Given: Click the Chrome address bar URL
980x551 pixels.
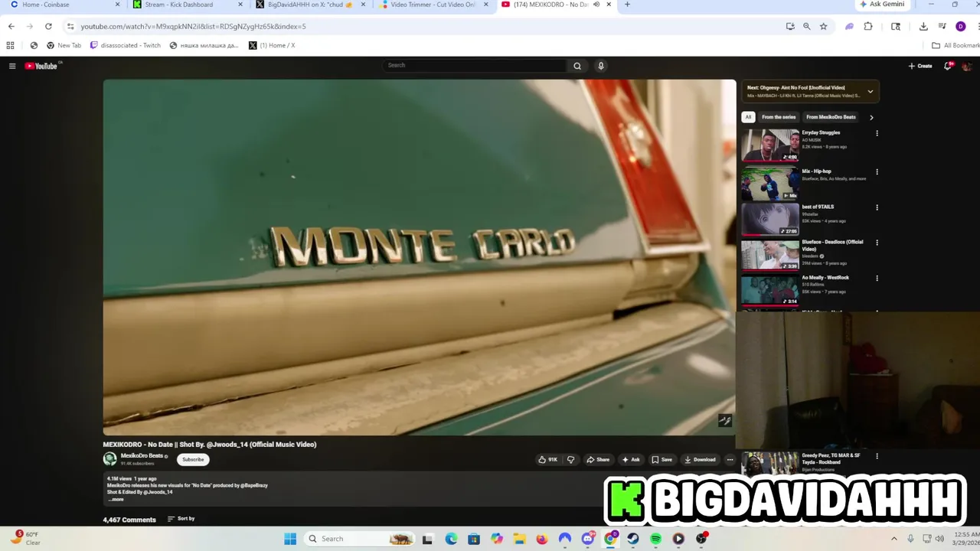Looking at the screenshot, I should pyautogui.click(x=194, y=26).
